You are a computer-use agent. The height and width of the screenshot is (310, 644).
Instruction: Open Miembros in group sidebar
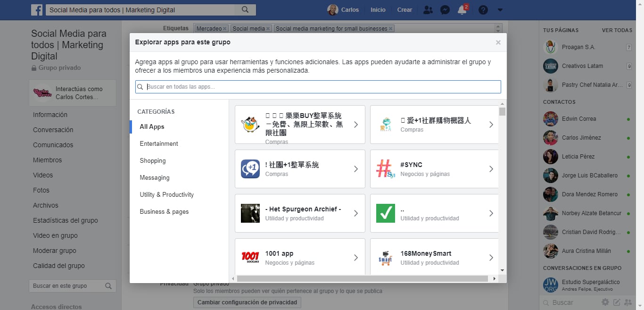[x=47, y=160]
